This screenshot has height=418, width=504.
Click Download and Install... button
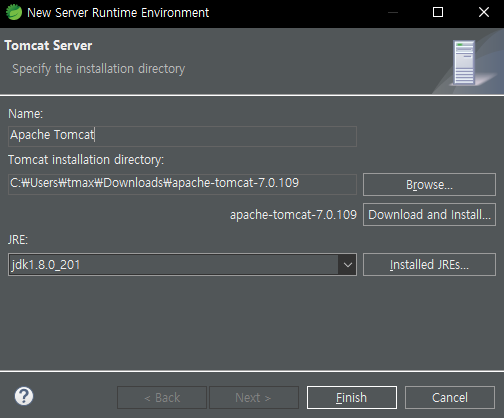tap(429, 215)
